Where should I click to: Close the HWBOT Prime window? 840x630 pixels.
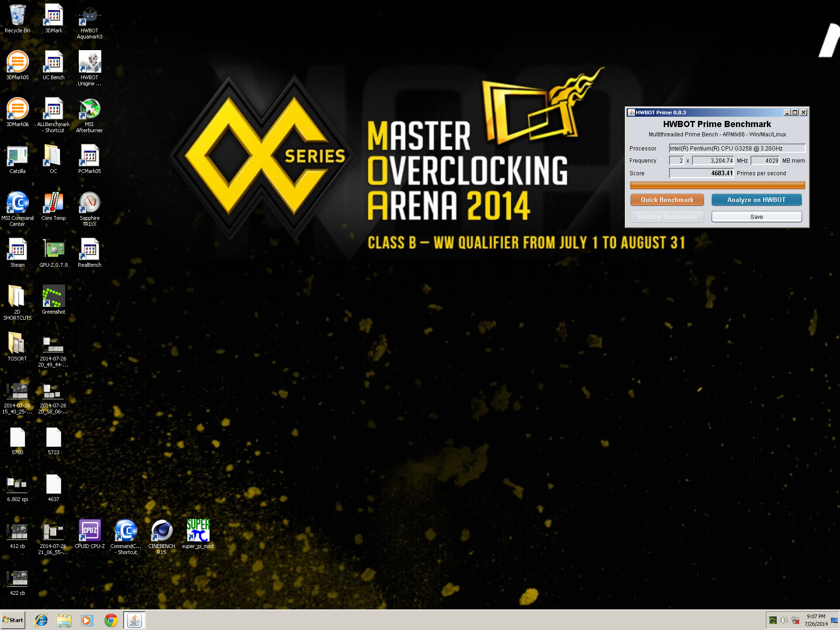(x=803, y=112)
